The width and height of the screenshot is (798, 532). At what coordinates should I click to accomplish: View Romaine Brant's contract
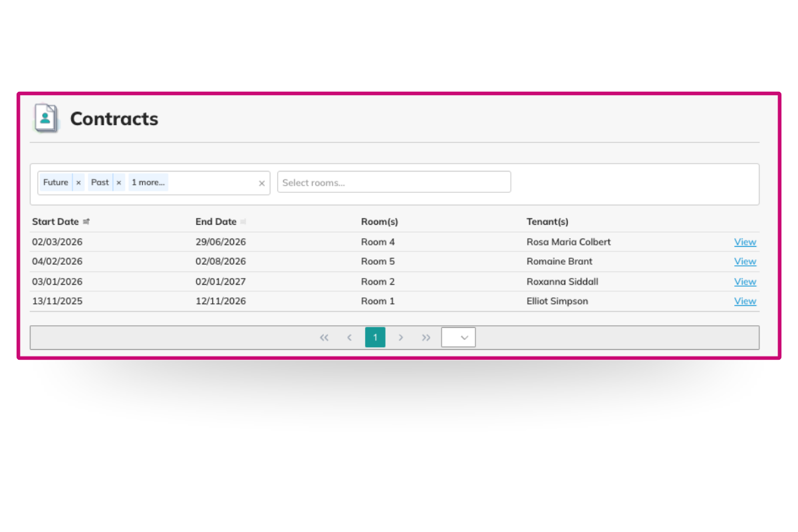click(x=745, y=261)
